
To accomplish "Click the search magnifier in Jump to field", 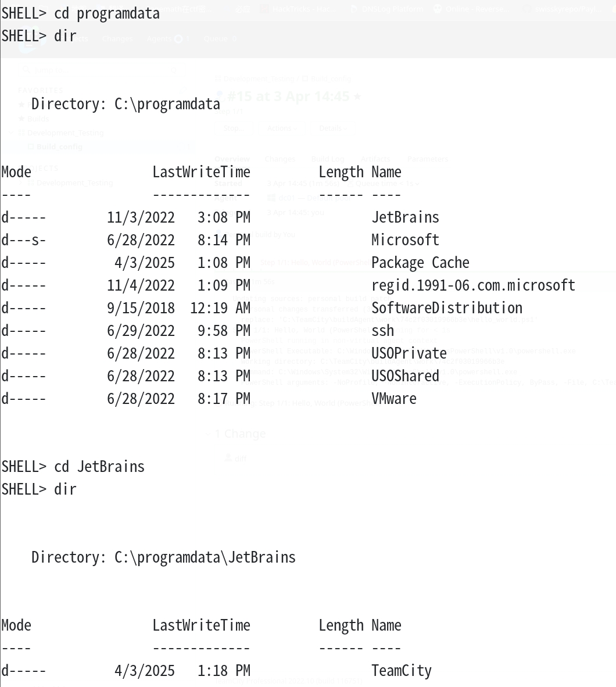I will tap(26, 70).
